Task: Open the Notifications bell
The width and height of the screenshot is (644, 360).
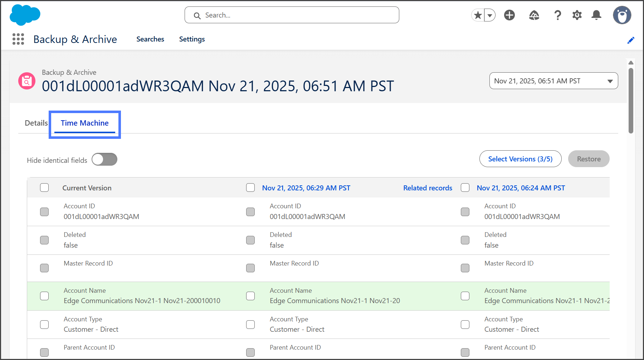Action: (596, 15)
